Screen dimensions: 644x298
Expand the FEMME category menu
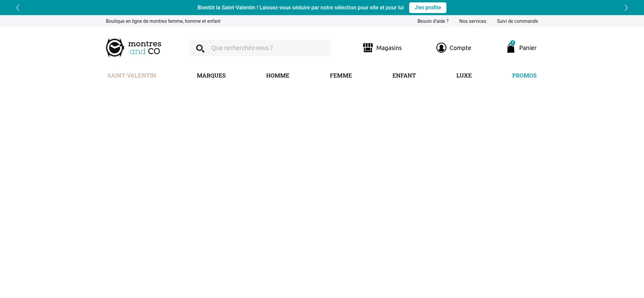point(340,76)
